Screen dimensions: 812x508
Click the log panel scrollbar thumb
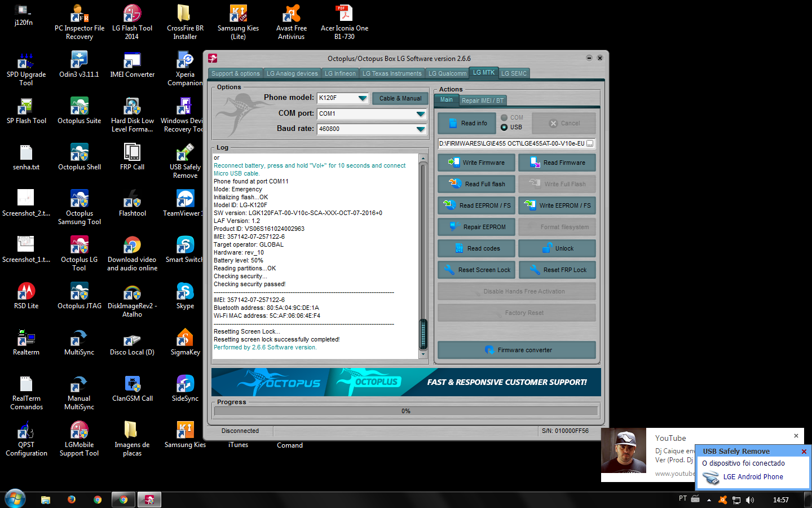click(423, 334)
